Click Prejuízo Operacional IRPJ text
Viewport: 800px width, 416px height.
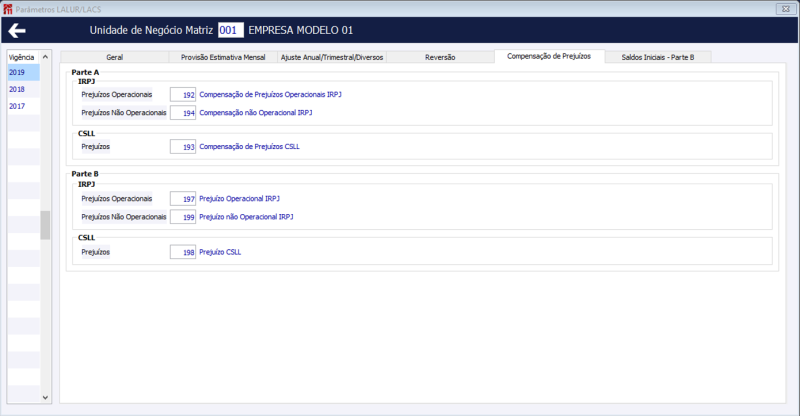tap(239, 199)
